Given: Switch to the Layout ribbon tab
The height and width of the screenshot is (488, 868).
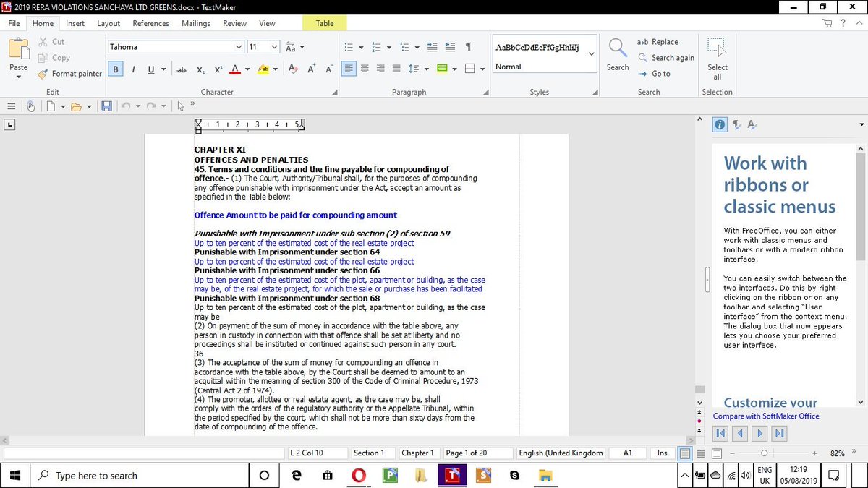Looking at the screenshot, I should tap(109, 23).
